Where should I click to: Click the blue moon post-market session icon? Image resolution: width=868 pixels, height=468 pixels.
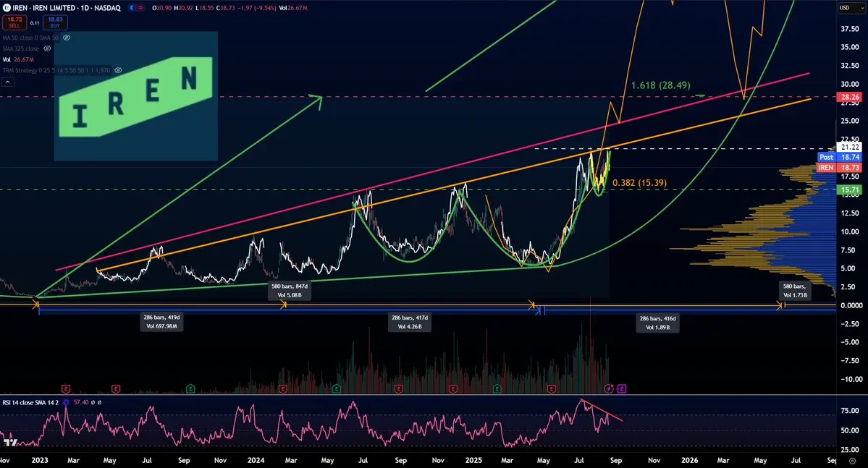tap(132, 8)
